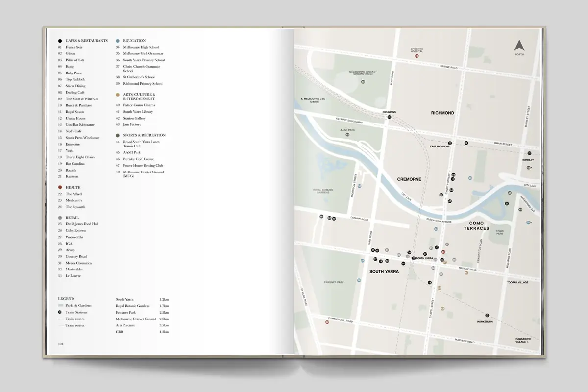
Task: Click 'Medicentre' under Health
Action: (74, 200)
